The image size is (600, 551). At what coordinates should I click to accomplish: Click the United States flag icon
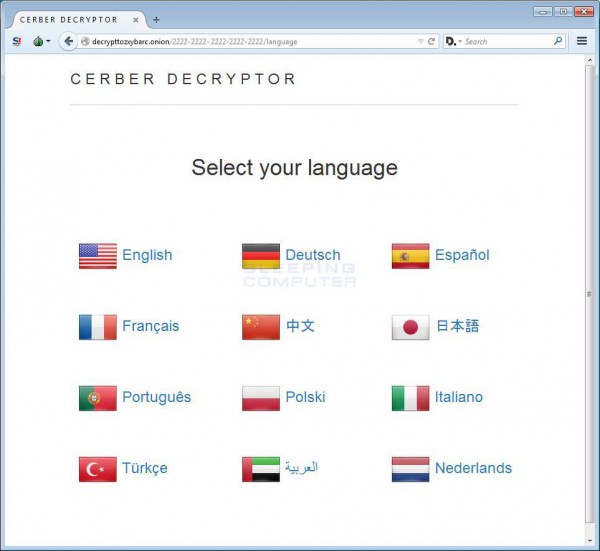pyautogui.click(x=98, y=256)
